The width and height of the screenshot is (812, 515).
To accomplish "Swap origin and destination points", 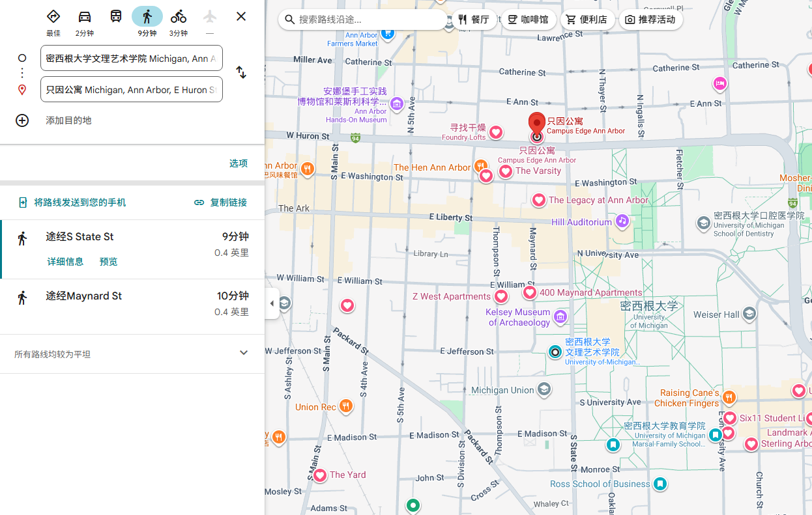I will pos(241,73).
